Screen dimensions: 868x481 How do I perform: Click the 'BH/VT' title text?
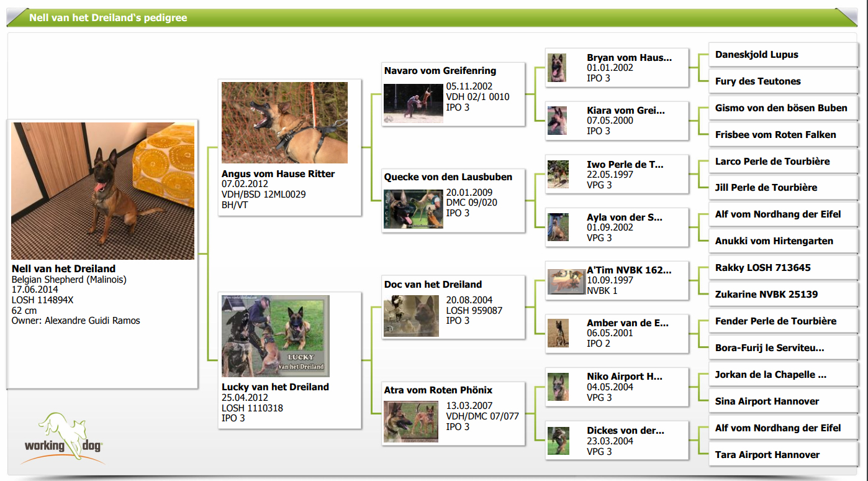(x=235, y=204)
